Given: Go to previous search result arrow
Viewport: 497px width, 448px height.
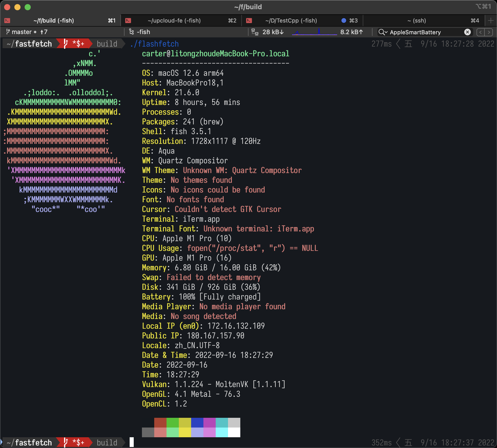Looking at the screenshot, I should point(481,32).
